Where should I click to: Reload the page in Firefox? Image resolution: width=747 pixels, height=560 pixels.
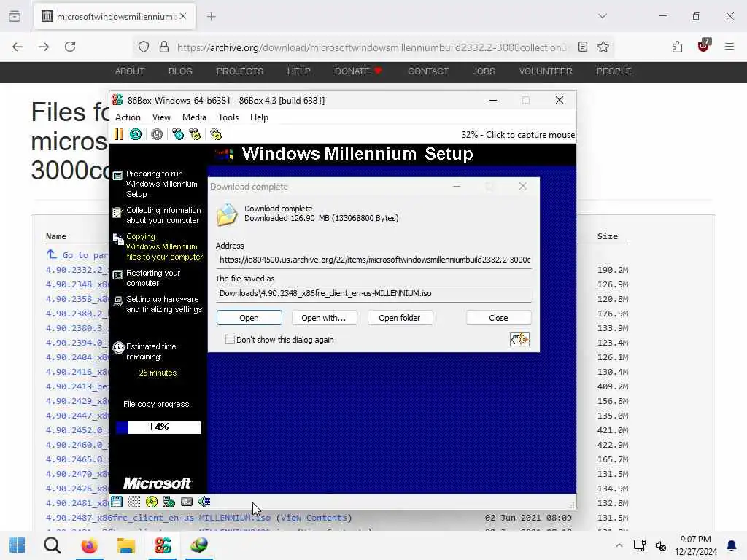pyautogui.click(x=70, y=47)
